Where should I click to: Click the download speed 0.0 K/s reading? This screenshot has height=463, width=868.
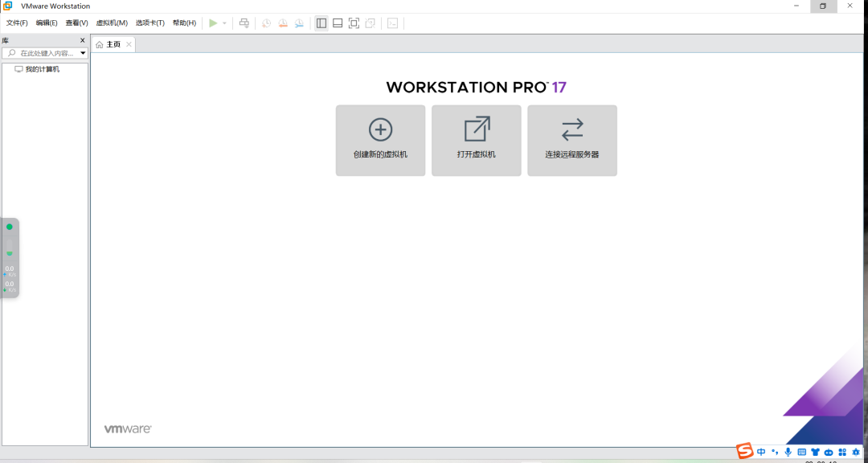click(x=10, y=287)
